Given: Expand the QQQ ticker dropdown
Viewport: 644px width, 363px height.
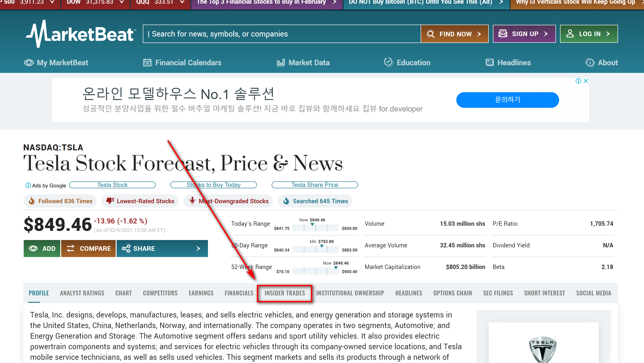Looking at the screenshot, I should point(182,2).
